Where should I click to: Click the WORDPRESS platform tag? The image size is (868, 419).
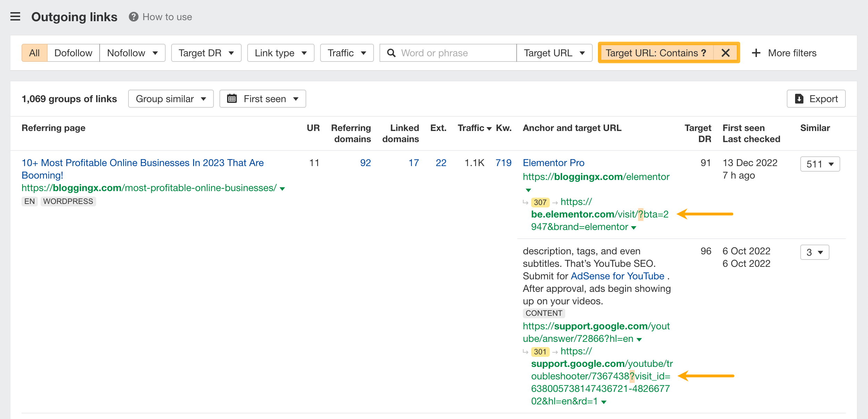tap(68, 201)
